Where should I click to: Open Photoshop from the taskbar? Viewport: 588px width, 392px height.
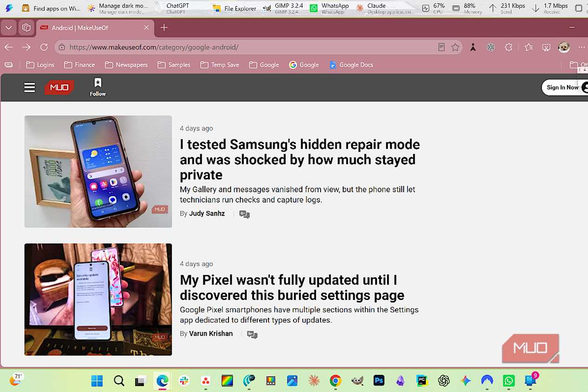point(379,381)
